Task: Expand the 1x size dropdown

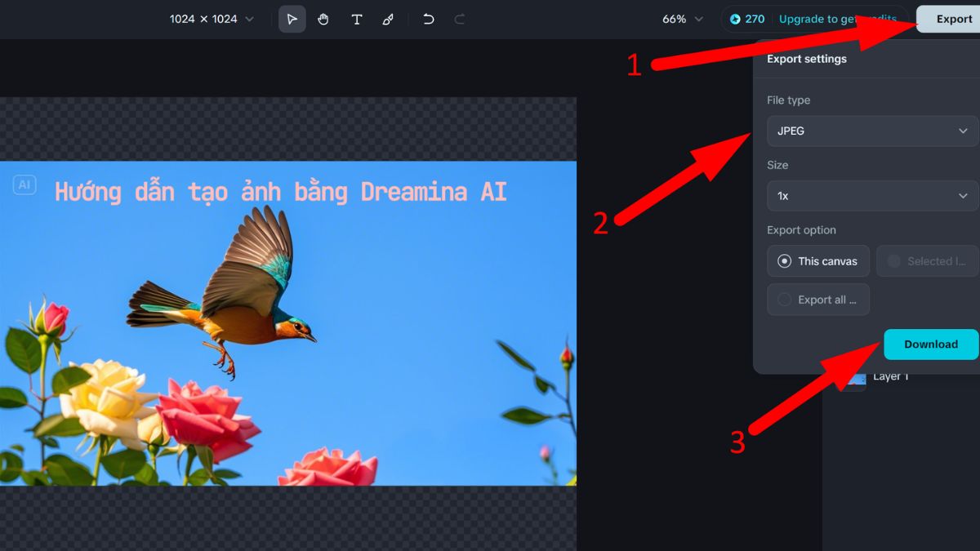Action: (872, 196)
